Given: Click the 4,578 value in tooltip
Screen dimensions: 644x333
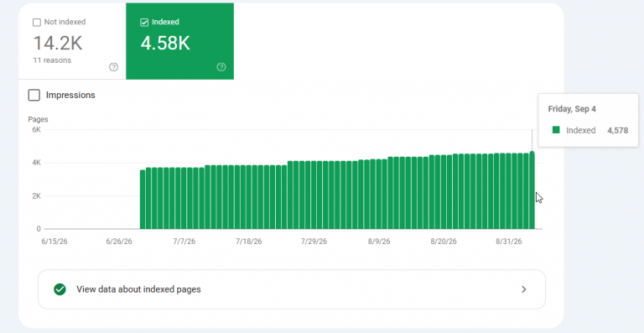Looking at the screenshot, I should (x=618, y=131).
